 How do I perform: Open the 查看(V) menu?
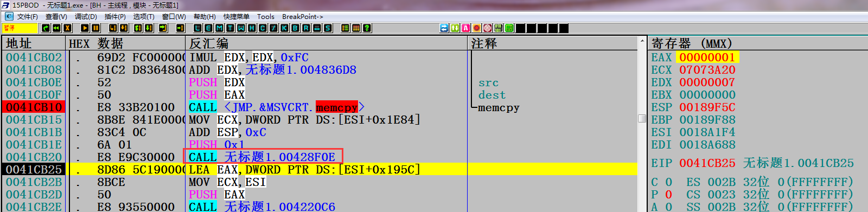click(x=56, y=16)
